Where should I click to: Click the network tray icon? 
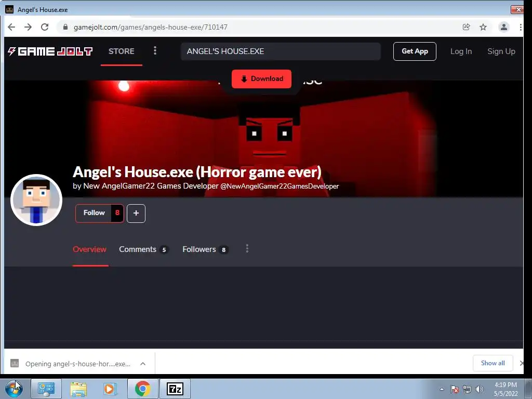467,389
